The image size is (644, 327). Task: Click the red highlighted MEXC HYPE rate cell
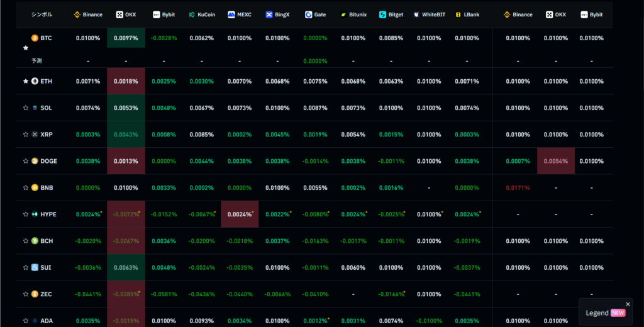240,214
